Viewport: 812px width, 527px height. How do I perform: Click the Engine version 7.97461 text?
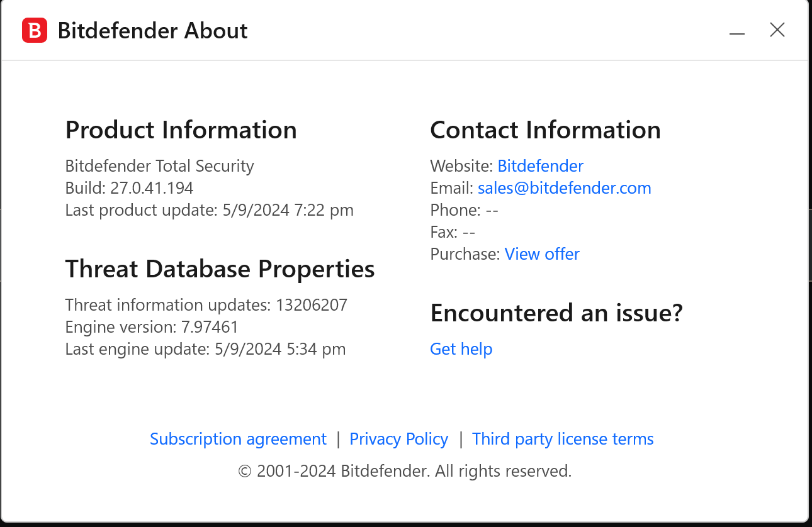coord(152,327)
